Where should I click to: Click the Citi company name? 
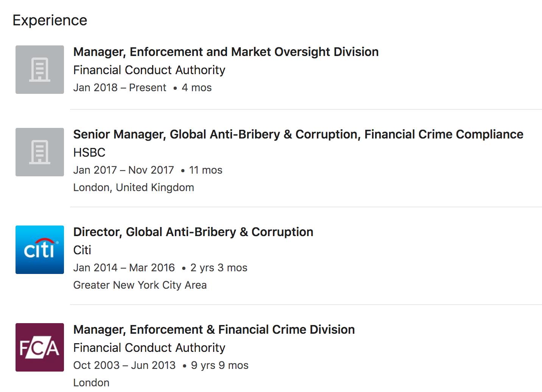(x=82, y=250)
